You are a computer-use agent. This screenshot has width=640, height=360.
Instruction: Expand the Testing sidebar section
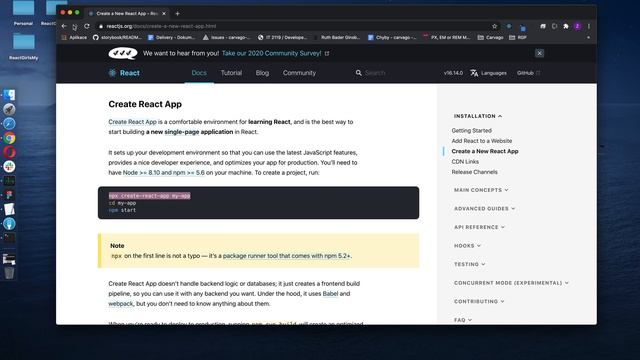(x=470, y=264)
